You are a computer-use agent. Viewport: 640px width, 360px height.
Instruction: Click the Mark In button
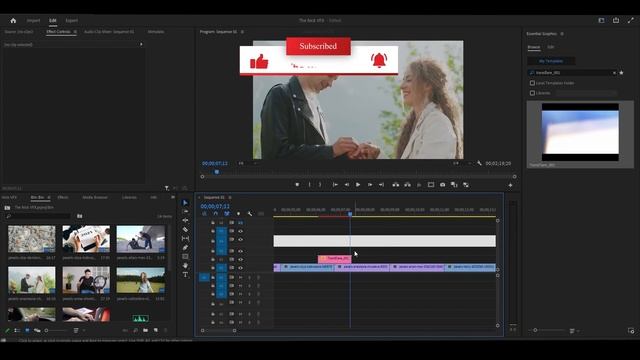(309, 185)
